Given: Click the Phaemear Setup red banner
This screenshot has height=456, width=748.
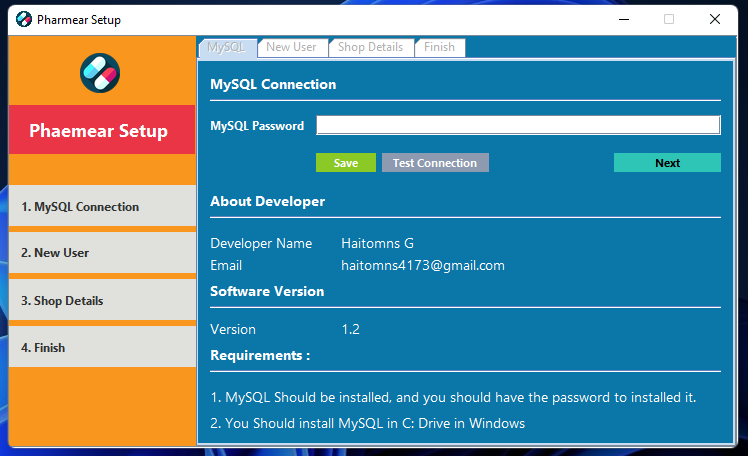Looking at the screenshot, I should 102,130.
